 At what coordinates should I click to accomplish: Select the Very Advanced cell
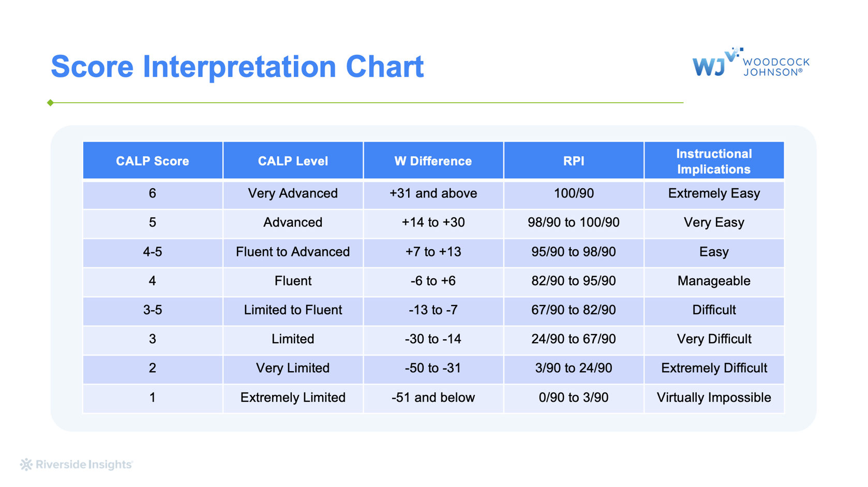click(x=293, y=193)
